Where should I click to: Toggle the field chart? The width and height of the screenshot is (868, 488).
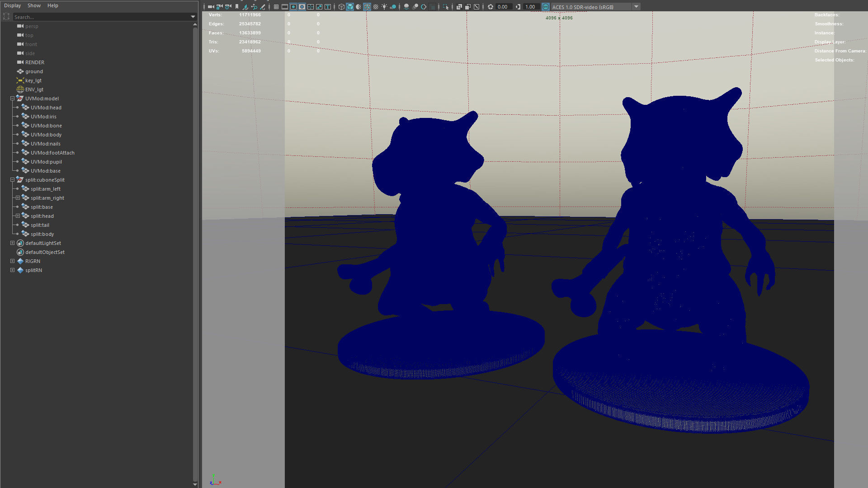[x=311, y=7]
